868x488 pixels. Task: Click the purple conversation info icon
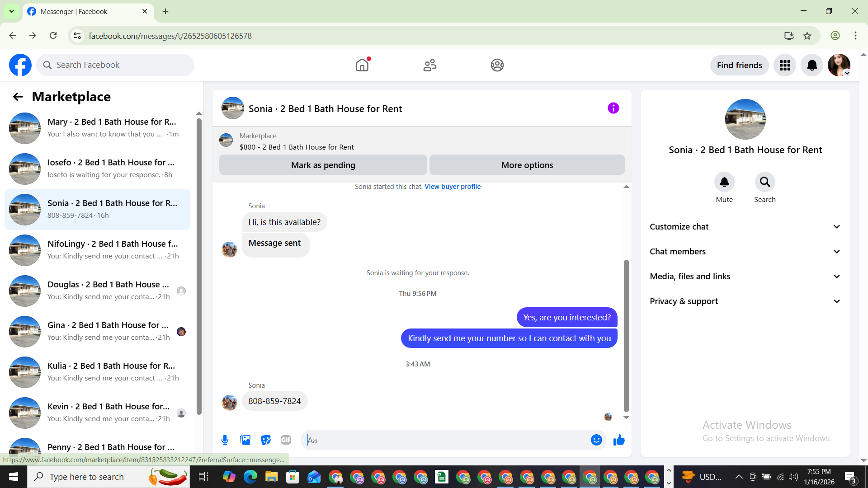pyautogui.click(x=613, y=108)
